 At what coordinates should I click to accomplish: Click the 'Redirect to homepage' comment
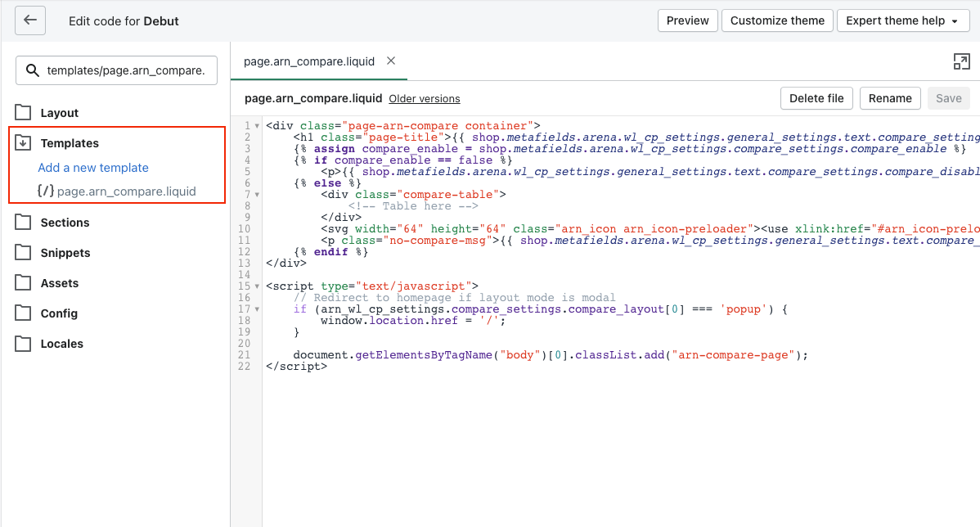coord(454,298)
